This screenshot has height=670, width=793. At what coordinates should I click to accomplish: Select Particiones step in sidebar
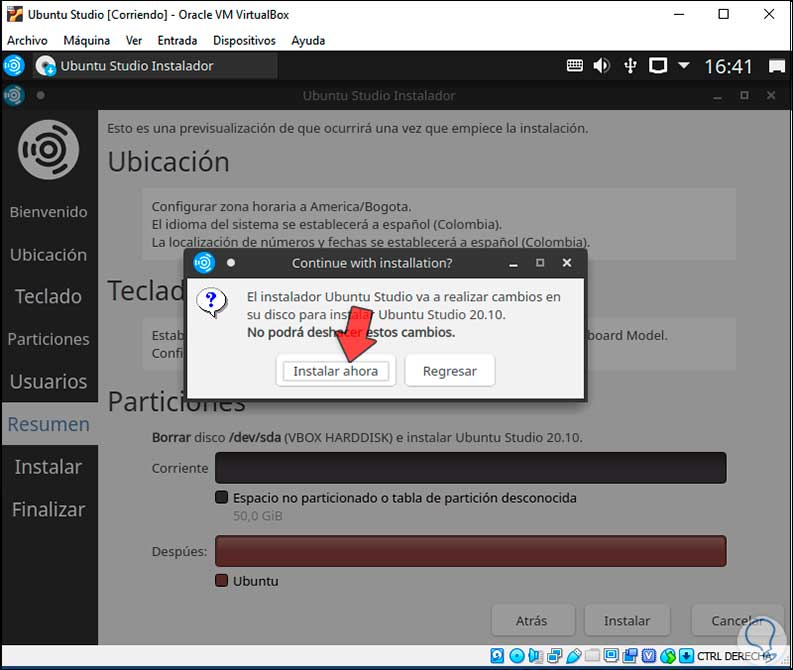pyautogui.click(x=49, y=339)
